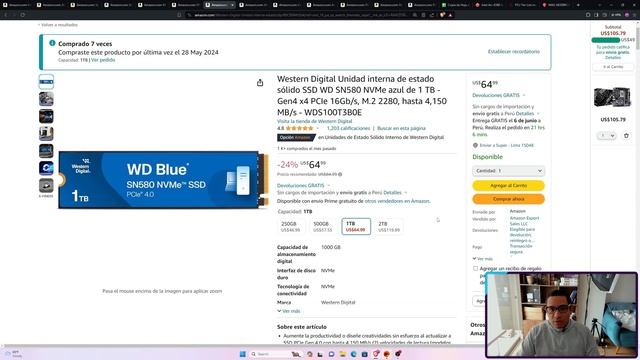Click 'Ver pedido' link
The image size is (640, 360).
coord(103,60)
